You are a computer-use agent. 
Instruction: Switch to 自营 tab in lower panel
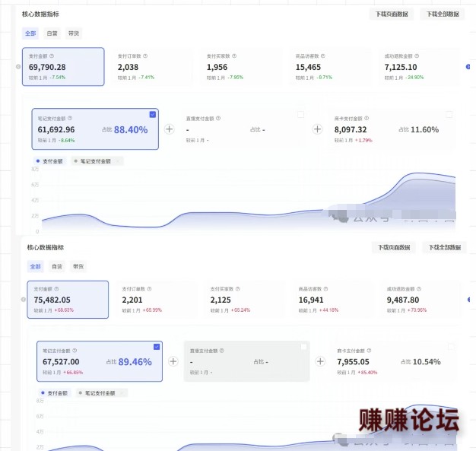pos(57,266)
